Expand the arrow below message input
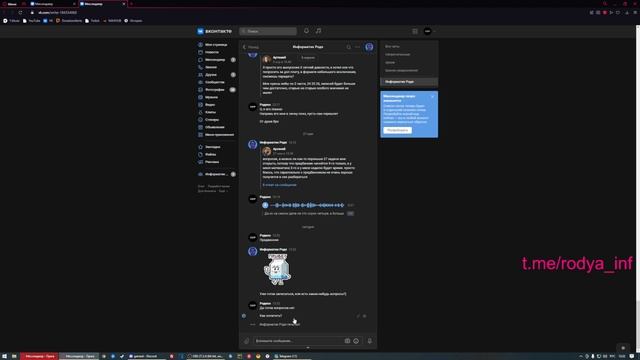Image resolution: width=640 pixels, height=360 pixels. (308, 348)
